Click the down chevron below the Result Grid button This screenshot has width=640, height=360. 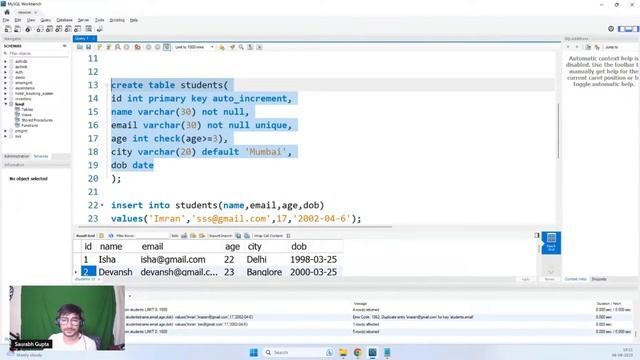click(551, 271)
